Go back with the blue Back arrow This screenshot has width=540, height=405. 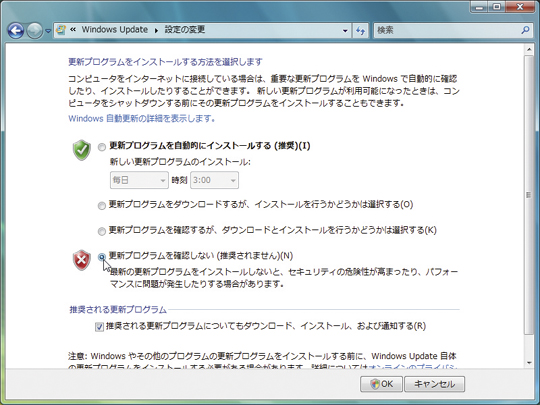click(15, 31)
